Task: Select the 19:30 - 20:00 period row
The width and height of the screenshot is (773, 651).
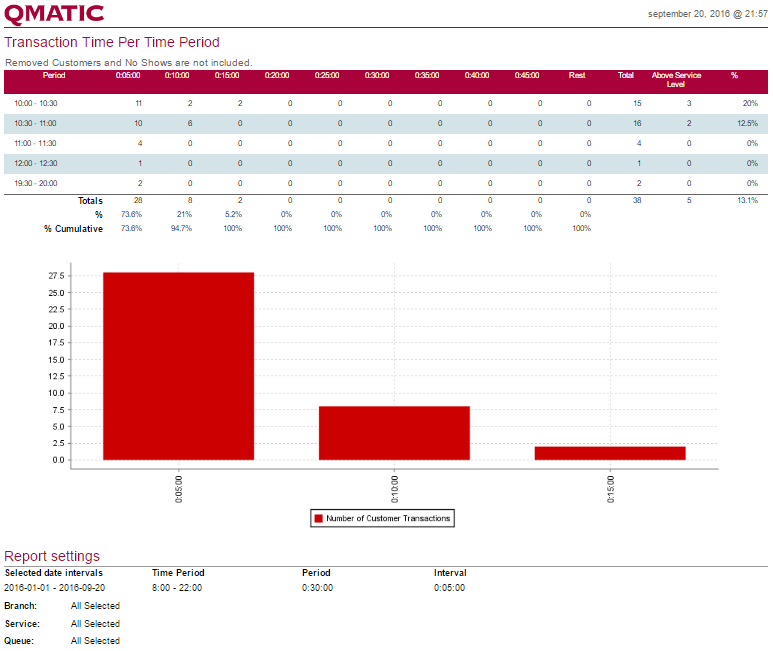Action: (x=36, y=183)
